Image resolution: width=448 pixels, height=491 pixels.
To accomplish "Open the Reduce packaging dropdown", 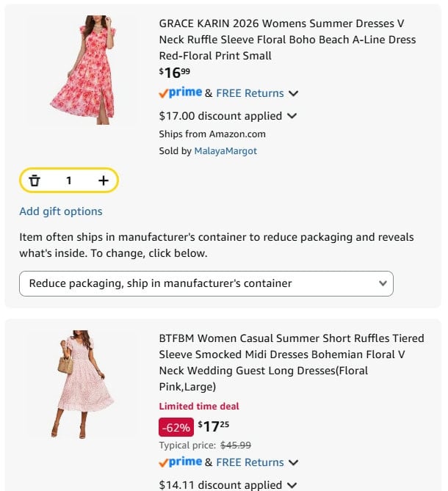I will click(206, 283).
